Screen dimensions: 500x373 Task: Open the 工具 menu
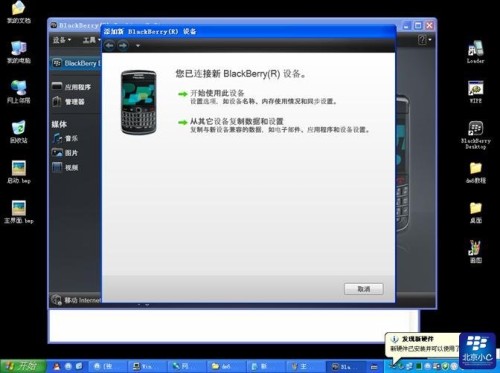91,40
